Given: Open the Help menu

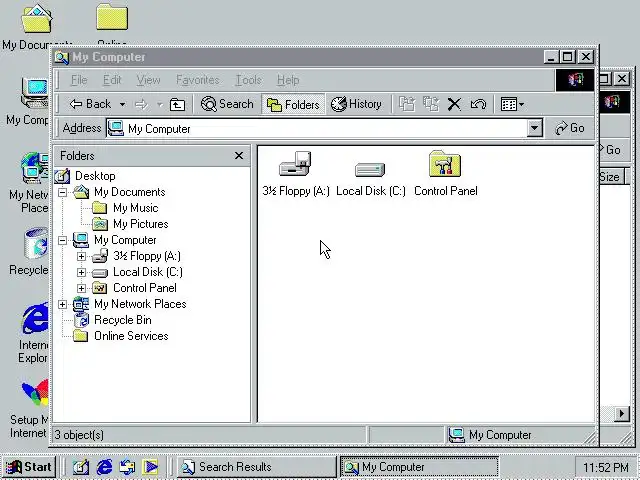Looking at the screenshot, I should click(x=288, y=80).
